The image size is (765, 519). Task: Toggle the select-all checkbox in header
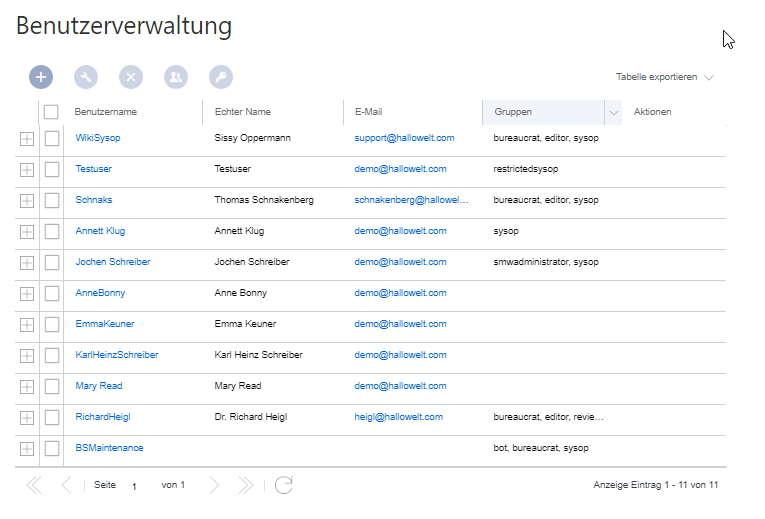pyautogui.click(x=51, y=112)
